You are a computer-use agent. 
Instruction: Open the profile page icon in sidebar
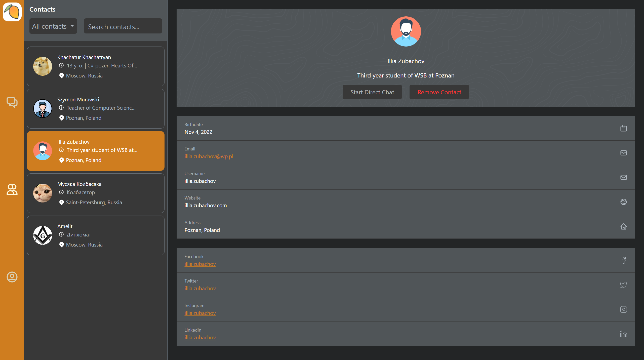tap(12, 277)
